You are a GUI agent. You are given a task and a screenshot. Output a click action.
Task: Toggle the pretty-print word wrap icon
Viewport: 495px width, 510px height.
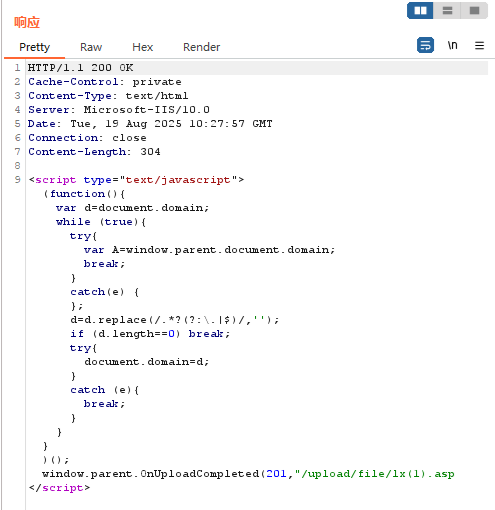[x=425, y=45]
